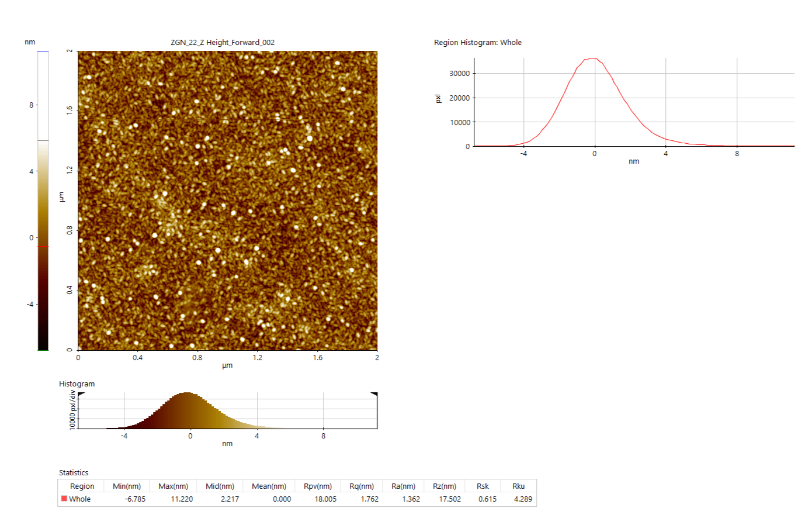Click the ZGN_22_Z Height_Forward_002 image title
This screenshot has height=532, width=812.
pyautogui.click(x=223, y=42)
